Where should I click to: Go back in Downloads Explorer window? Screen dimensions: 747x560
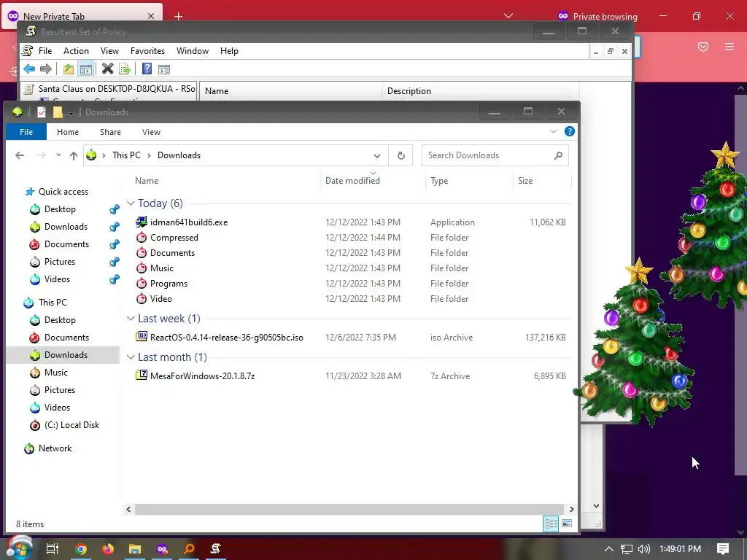click(x=20, y=155)
